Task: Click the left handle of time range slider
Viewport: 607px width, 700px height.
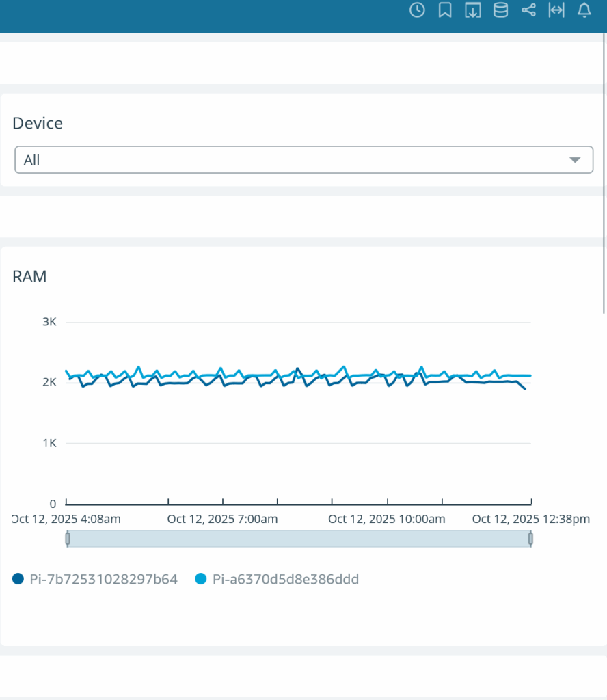Action: coord(68,539)
